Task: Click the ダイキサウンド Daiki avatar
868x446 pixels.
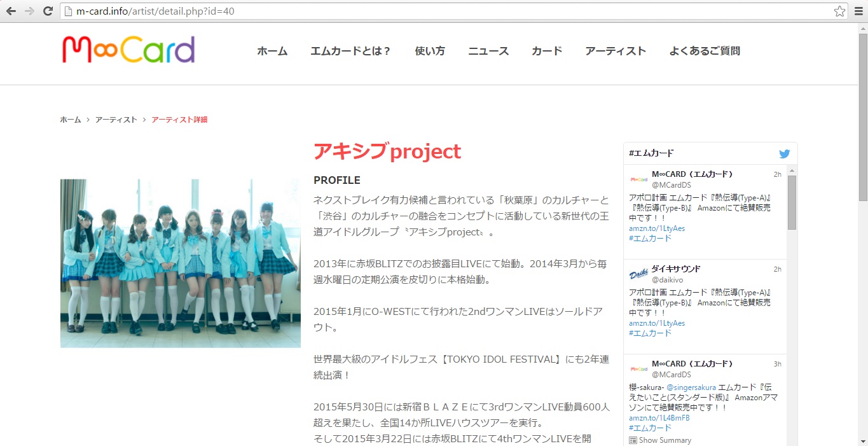Action: coord(638,274)
